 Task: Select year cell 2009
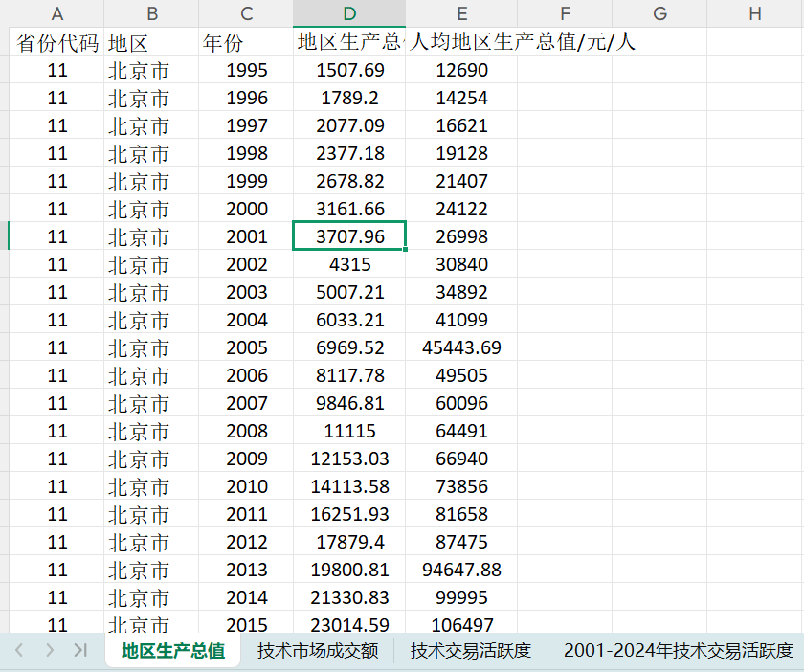[246, 458]
